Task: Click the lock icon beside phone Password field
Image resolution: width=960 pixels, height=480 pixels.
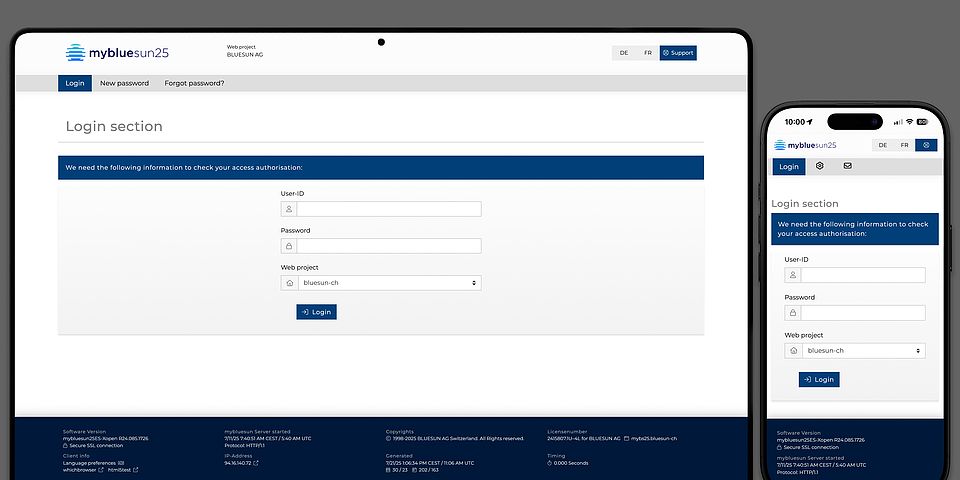Action: click(x=793, y=313)
